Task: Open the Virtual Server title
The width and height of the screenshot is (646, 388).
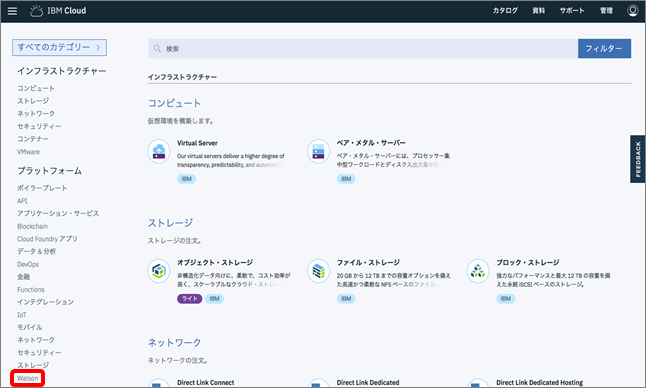Action: [x=197, y=143]
